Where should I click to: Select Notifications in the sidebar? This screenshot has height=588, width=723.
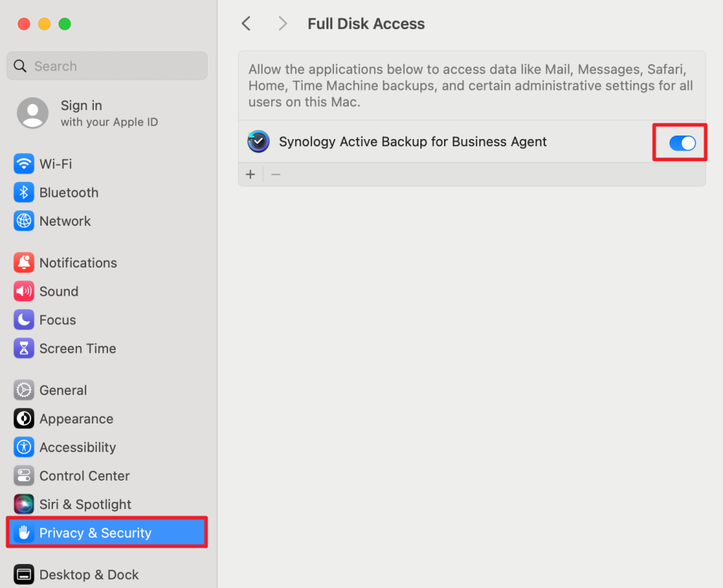click(107, 263)
